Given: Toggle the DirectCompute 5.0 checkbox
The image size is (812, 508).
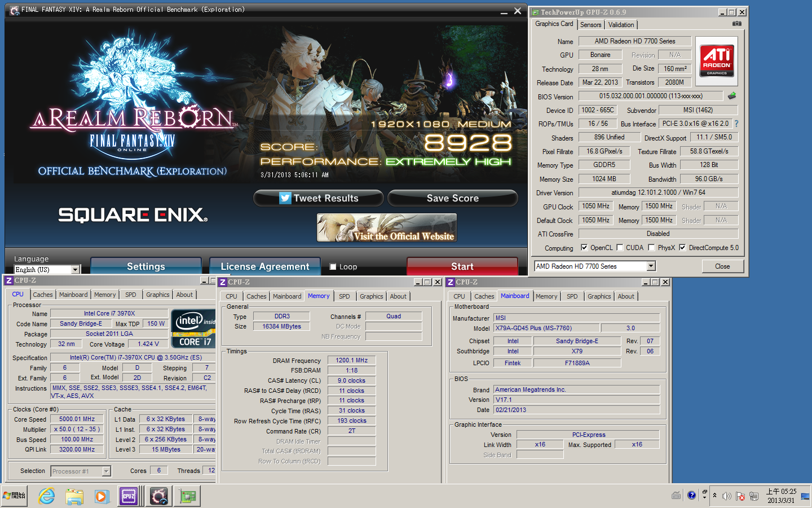Looking at the screenshot, I should pyautogui.click(x=682, y=247).
